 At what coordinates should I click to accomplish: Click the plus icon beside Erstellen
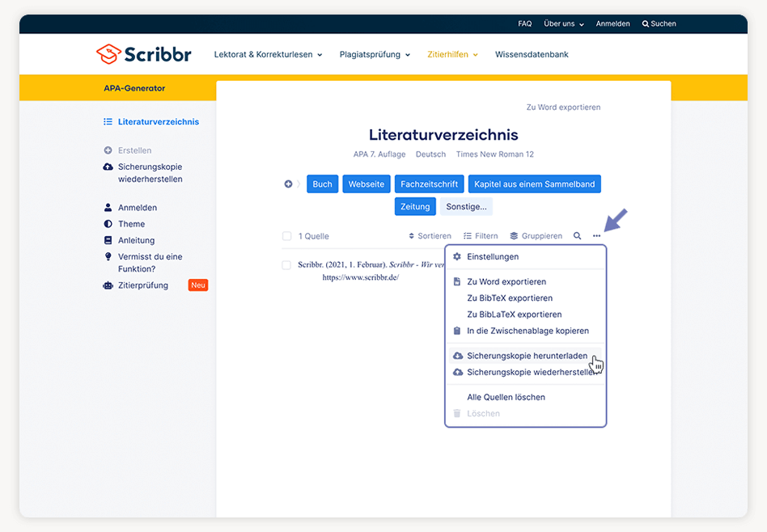[x=108, y=150]
